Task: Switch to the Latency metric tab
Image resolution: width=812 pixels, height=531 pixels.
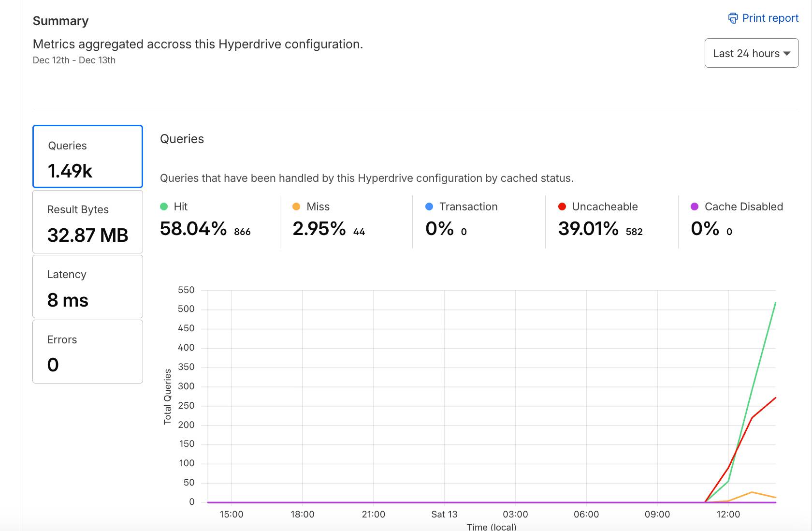Action: click(87, 286)
